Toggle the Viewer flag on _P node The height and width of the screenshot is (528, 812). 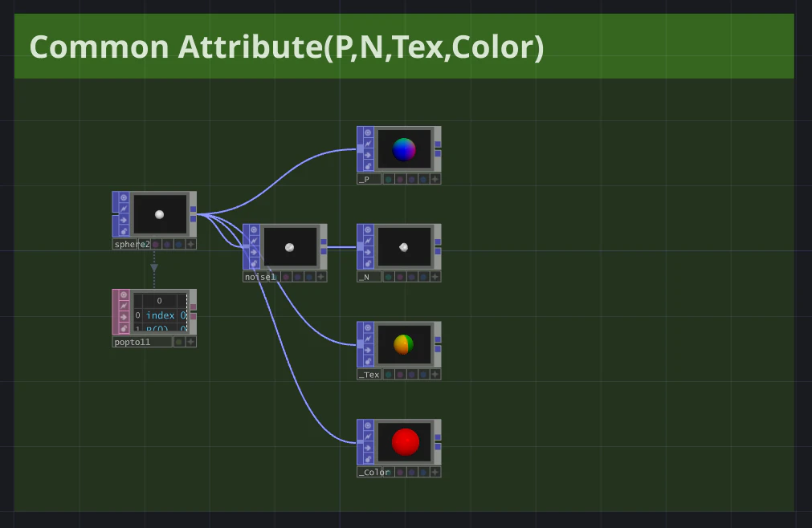tap(368, 132)
